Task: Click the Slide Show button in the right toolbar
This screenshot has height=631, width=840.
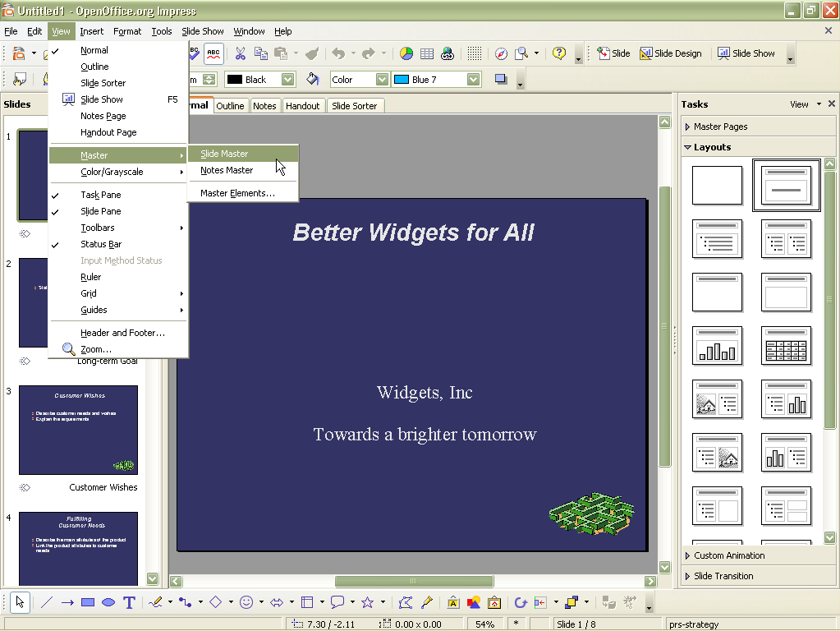Action: (746, 53)
